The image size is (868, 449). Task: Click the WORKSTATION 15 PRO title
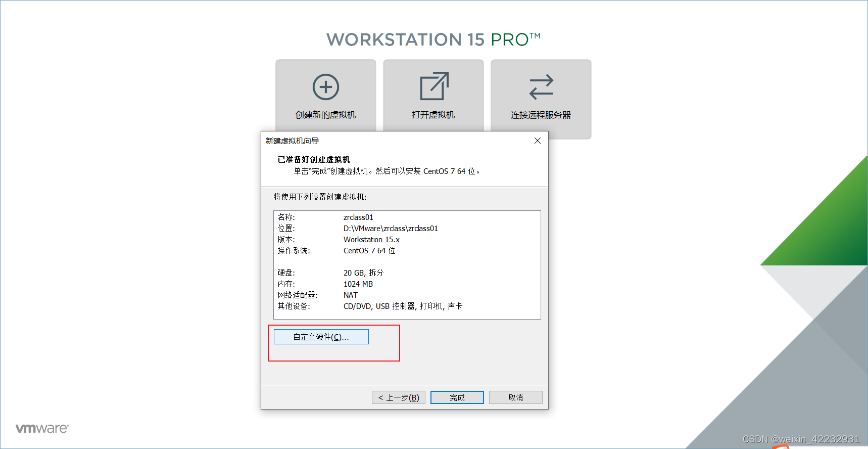pyautogui.click(x=433, y=39)
